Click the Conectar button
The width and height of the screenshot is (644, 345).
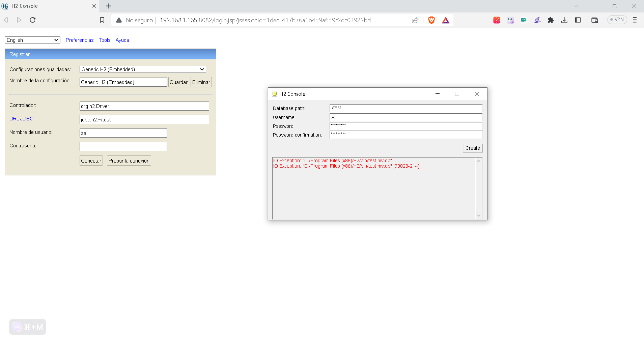[x=91, y=161]
